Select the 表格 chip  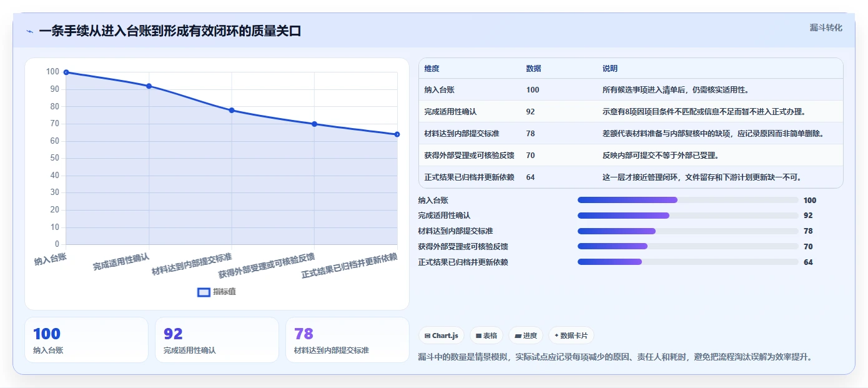click(486, 336)
